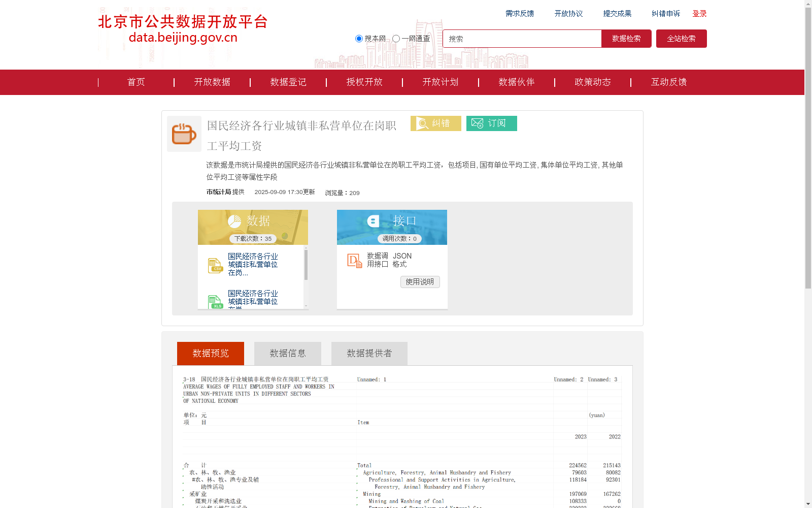The image size is (812, 508).
Task: Switch to the 数据信息 tab
Action: pos(287,353)
